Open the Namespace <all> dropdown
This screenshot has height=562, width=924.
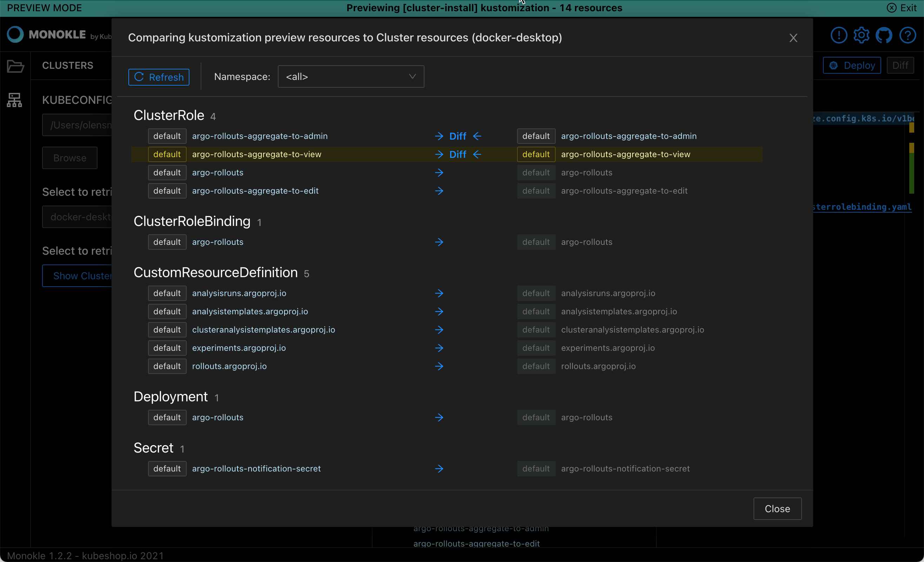[351, 76]
